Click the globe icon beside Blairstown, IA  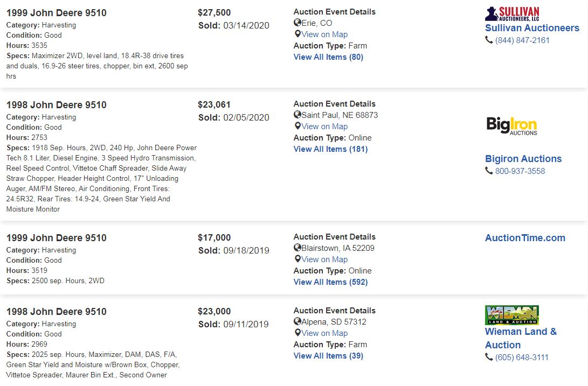(298, 248)
